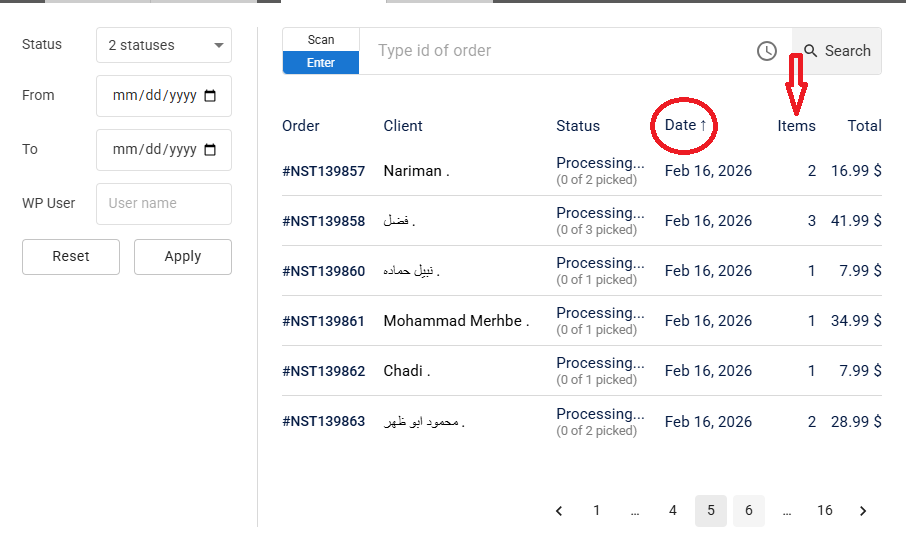Go to next page using right chevron
Image resolution: width=906 pixels, height=533 pixels.
[x=863, y=511]
